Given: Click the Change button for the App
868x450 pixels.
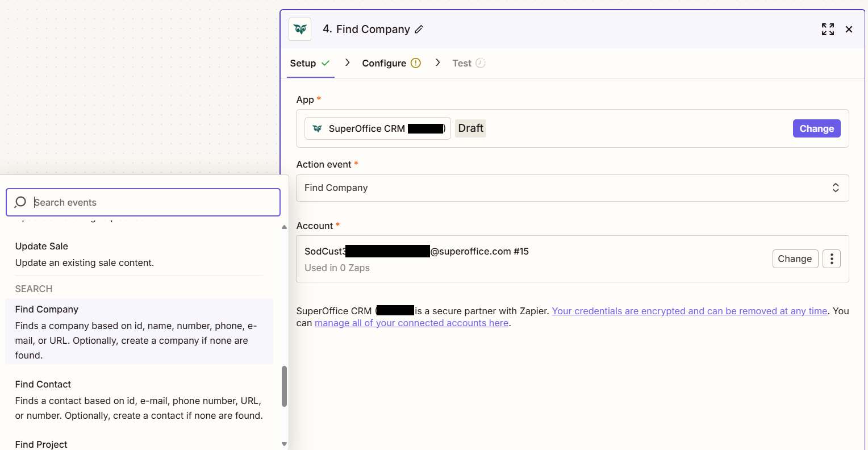Looking at the screenshot, I should point(816,128).
